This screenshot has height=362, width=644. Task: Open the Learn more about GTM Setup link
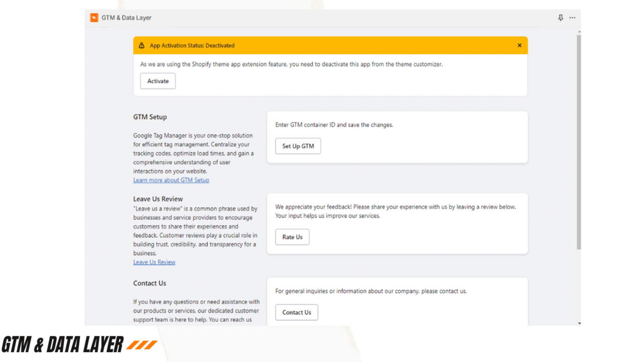(171, 180)
